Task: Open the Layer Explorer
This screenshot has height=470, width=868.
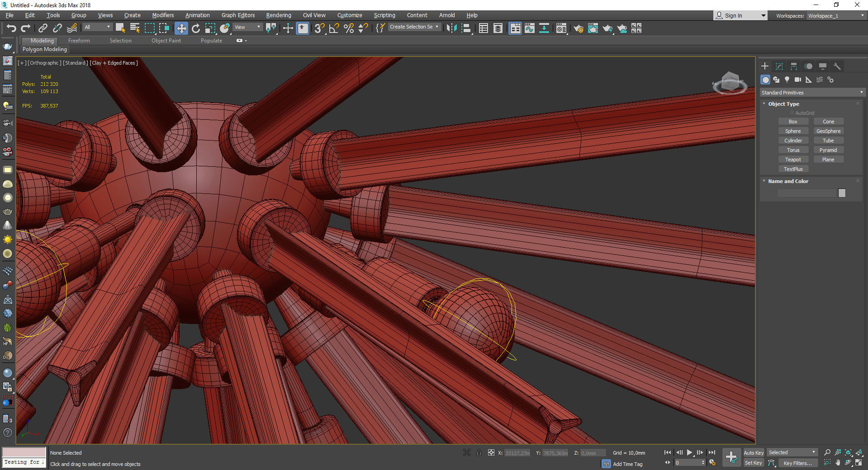Action: pos(498,28)
